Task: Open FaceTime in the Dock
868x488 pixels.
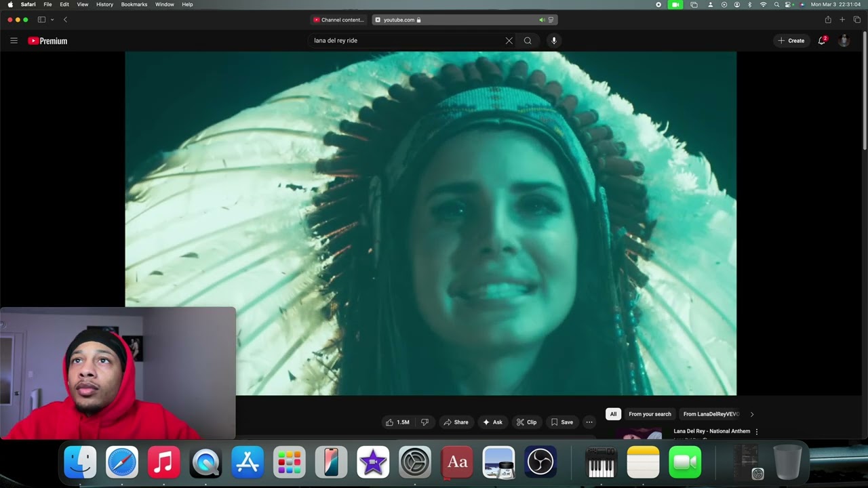Action: pyautogui.click(x=685, y=462)
